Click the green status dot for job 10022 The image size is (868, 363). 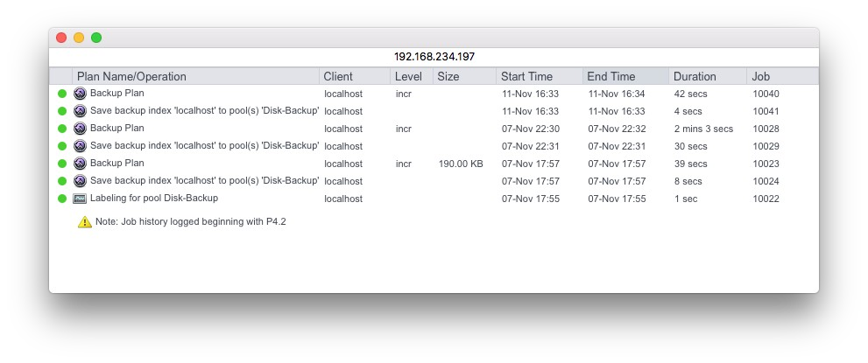coord(62,199)
